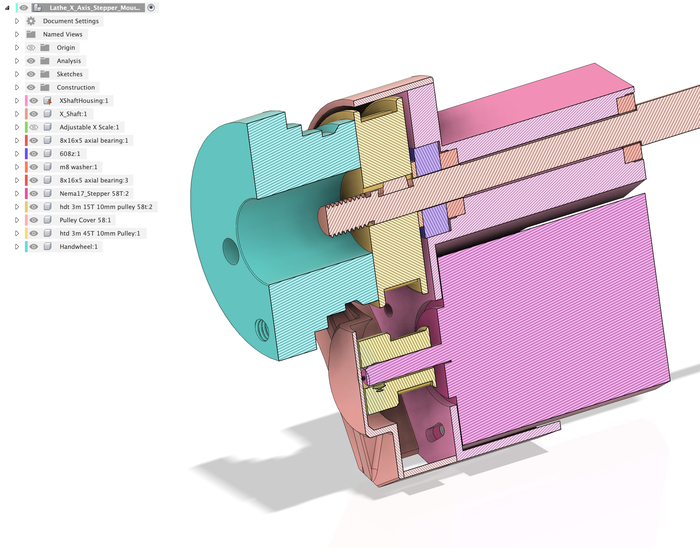Click the root document icon at the tree top
Image resolution: width=700 pixels, height=548 pixels.
(38, 8)
